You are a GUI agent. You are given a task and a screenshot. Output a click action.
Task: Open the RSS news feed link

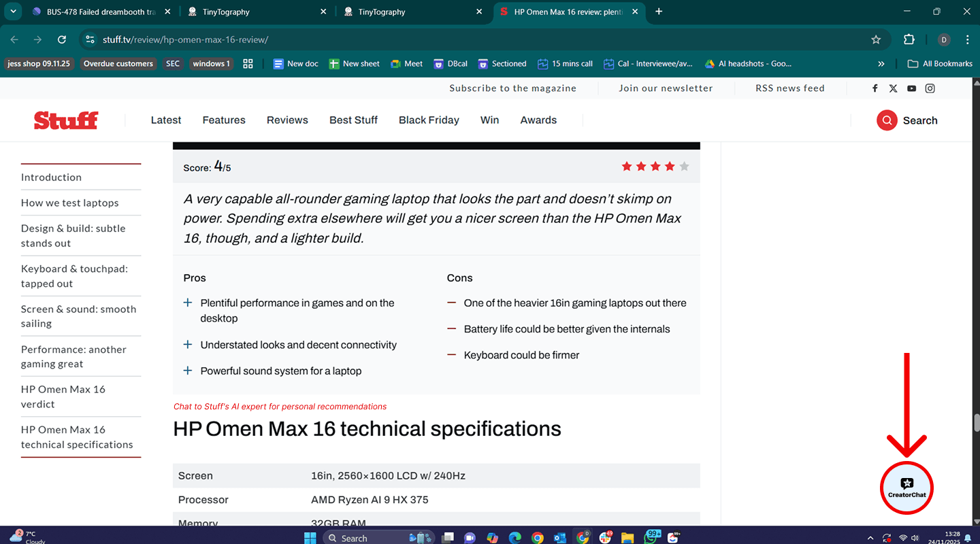pos(790,88)
